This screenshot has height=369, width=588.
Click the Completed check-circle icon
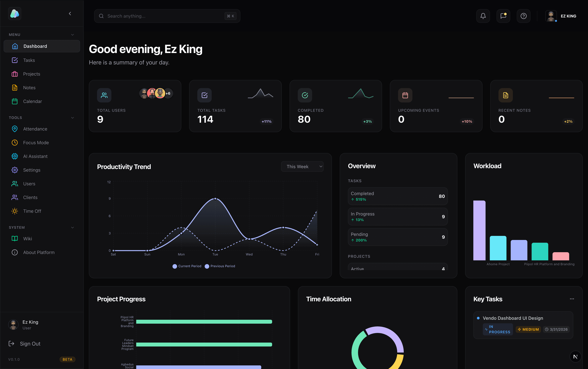coord(305,95)
